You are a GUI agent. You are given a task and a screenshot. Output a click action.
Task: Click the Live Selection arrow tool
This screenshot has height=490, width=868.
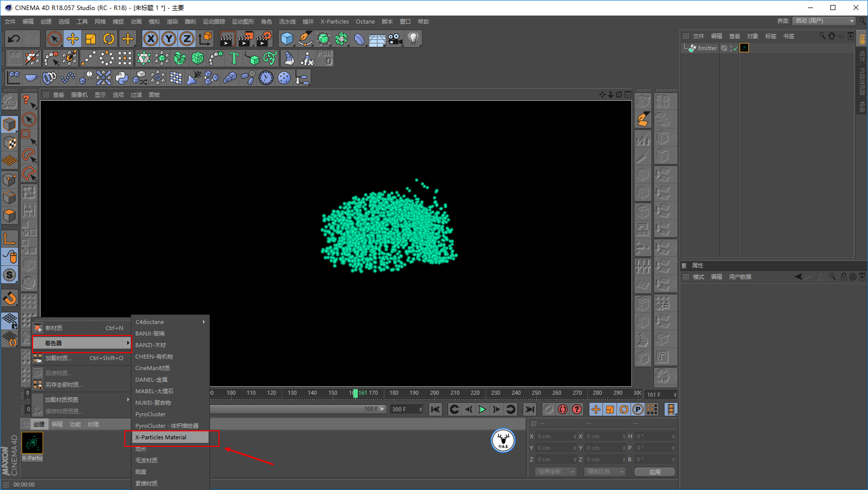click(55, 39)
